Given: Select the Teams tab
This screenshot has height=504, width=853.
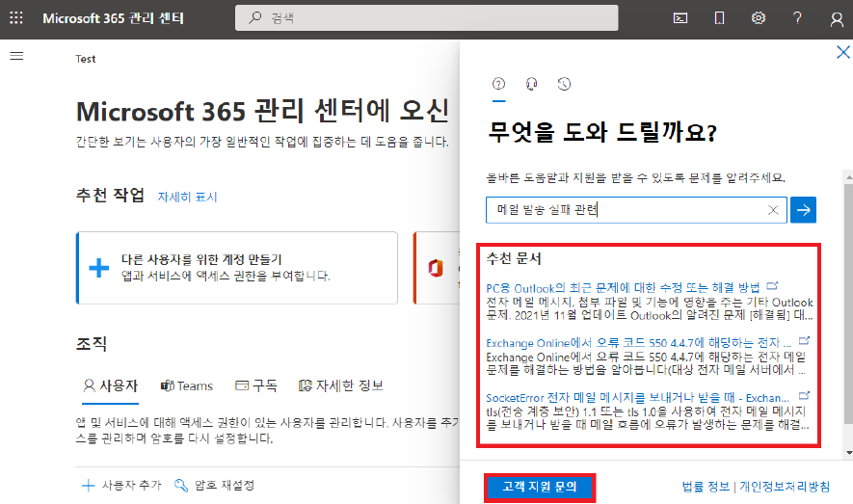Looking at the screenshot, I should pyautogui.click(x=187, y=386).
